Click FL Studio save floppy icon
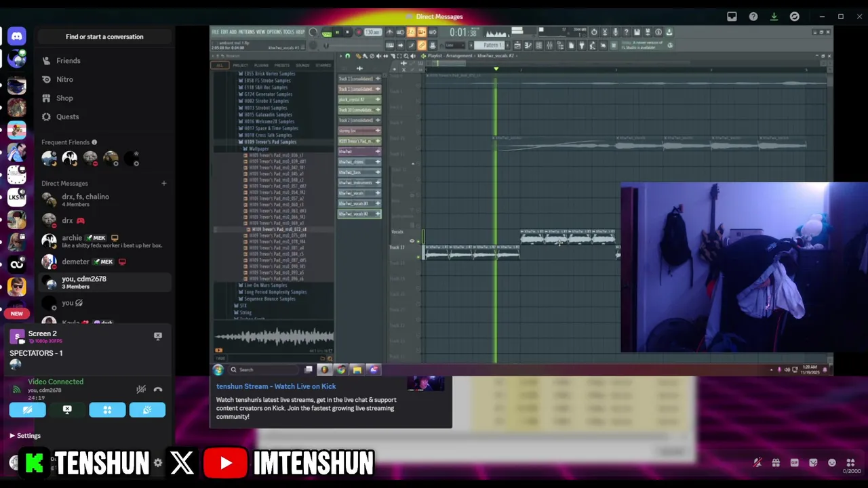The width and height of the screenshot is (868, 488). (637, 32)
